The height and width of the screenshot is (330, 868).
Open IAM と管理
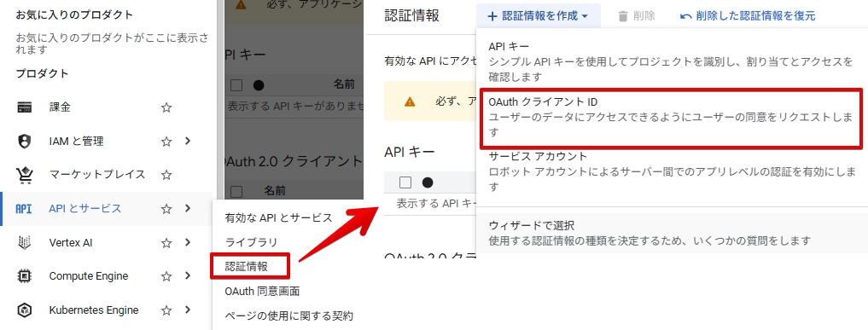pyautogui.click(x=77, y=142)
